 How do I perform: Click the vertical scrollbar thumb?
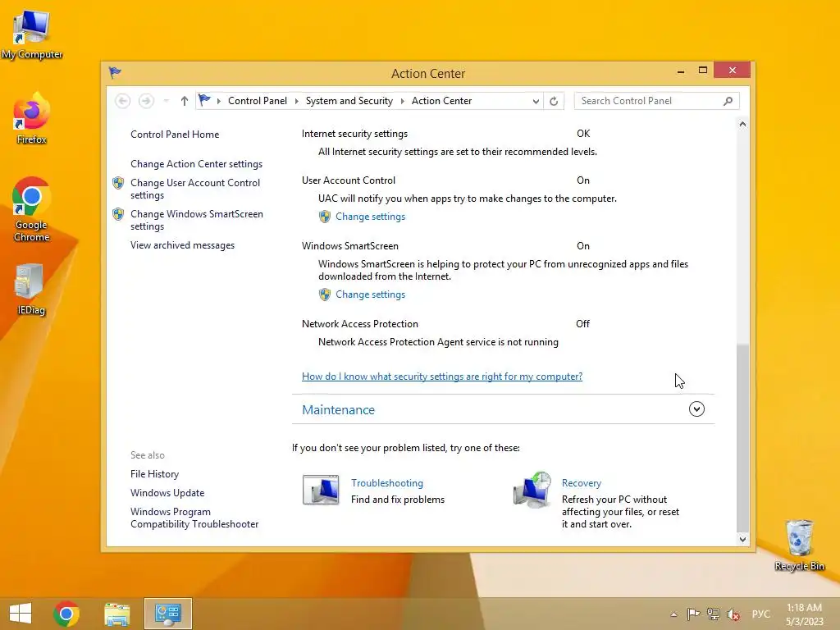click(742, 436)
